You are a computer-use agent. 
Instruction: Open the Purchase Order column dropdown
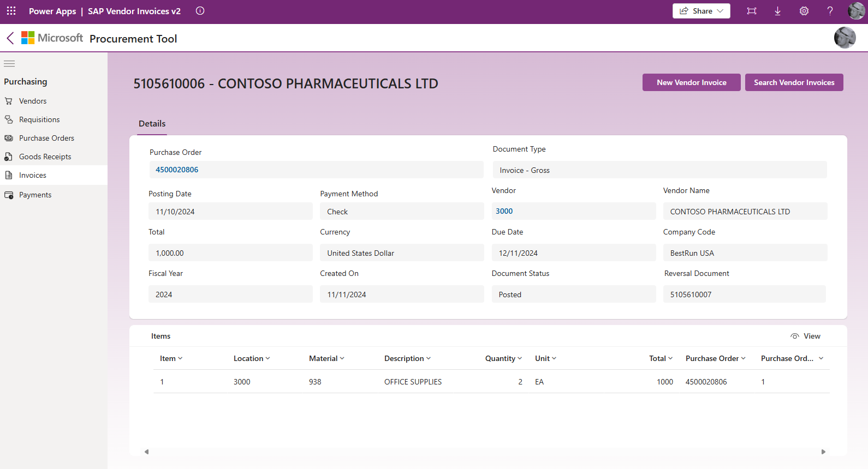click(x=716, y=358)
